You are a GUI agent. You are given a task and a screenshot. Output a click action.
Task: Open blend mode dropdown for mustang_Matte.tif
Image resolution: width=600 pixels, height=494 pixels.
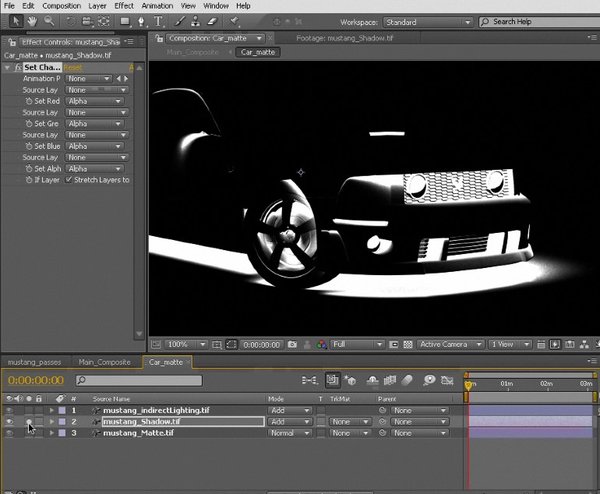click(291, 433)
